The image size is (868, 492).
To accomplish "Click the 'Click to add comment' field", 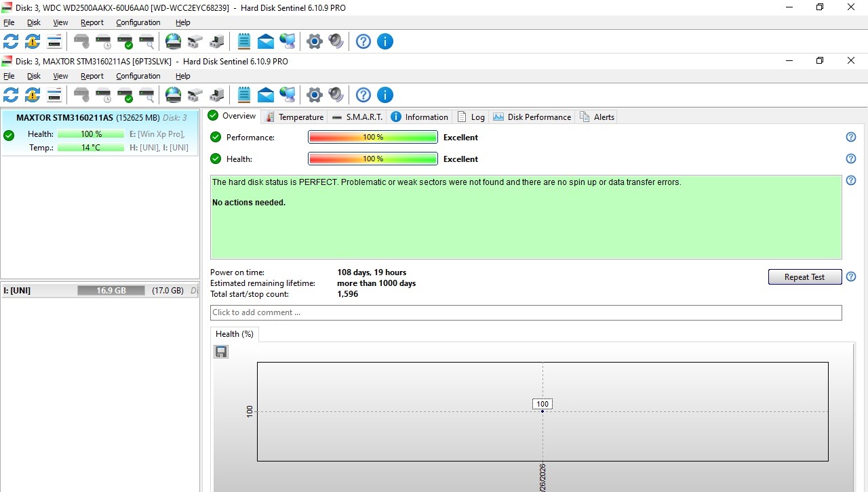I will pyautogui.click(x=526, y=312).
